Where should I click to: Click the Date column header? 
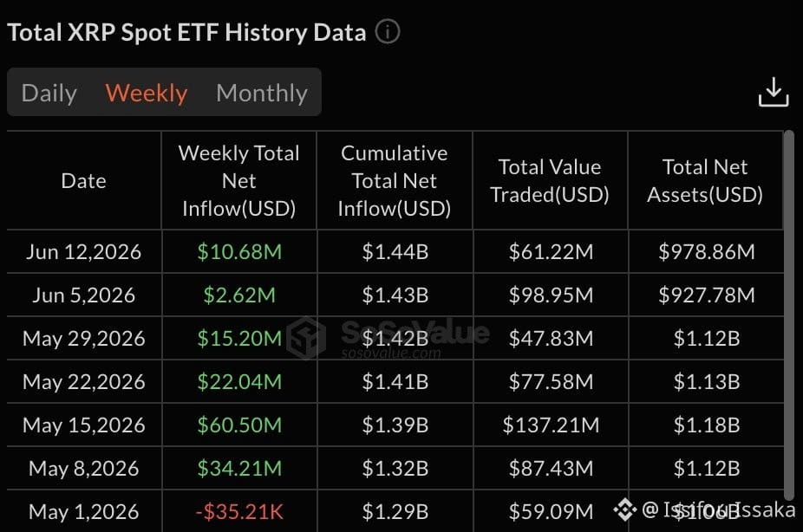[83, 181]
